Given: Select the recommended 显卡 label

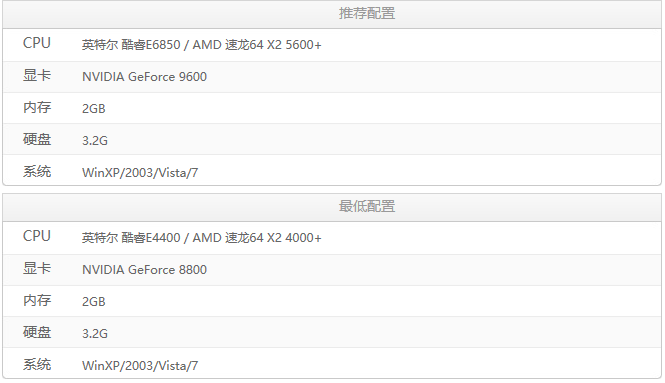Looking at the screenshot, I should 37,75.
